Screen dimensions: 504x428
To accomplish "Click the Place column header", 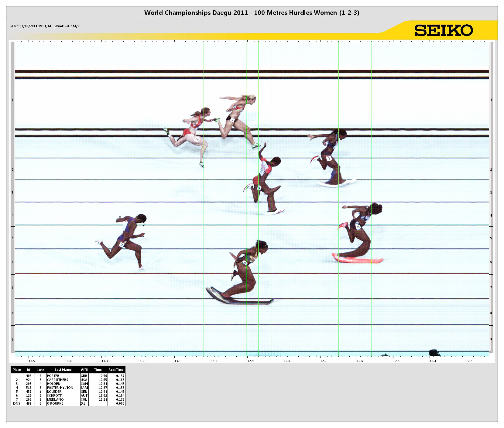I will 17,370.
